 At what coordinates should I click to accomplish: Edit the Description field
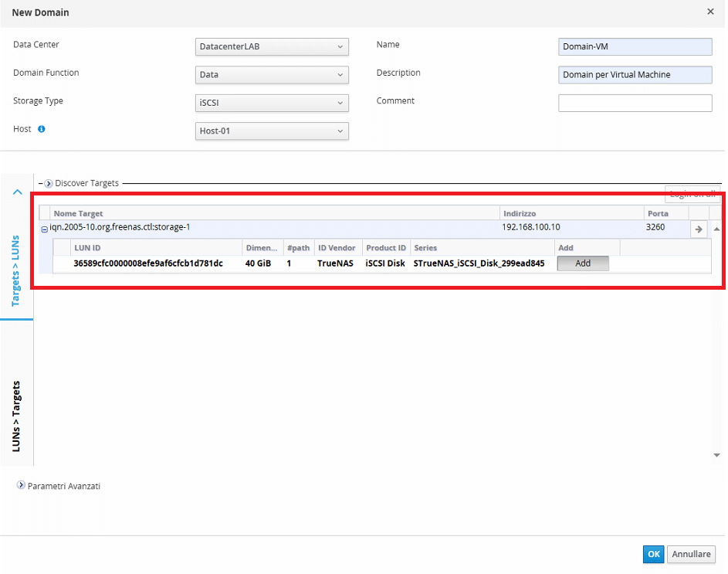[x=635, y=74]
